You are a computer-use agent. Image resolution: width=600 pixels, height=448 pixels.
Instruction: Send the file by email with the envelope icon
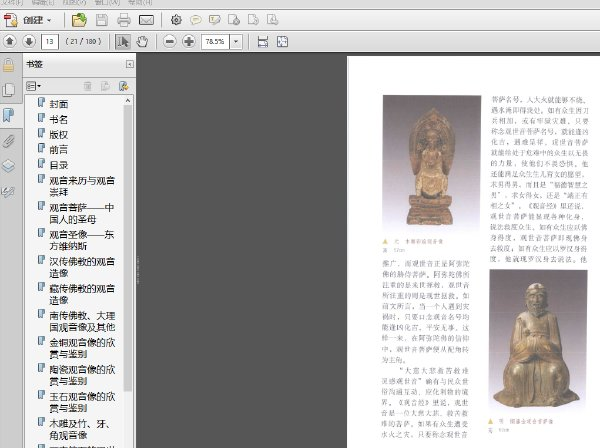coord(146,20)
